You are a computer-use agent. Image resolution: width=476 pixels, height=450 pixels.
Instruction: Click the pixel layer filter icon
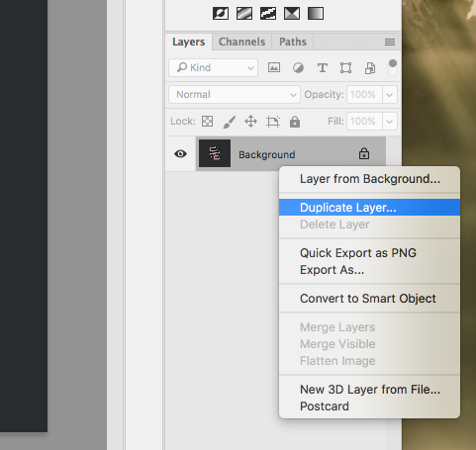point(274,67)
